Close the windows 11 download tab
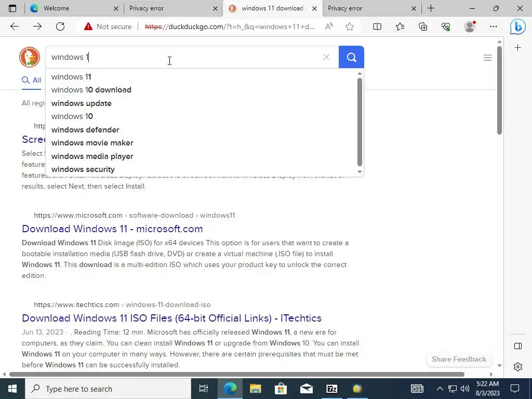The image size is (532, 399). coord(314,8)
